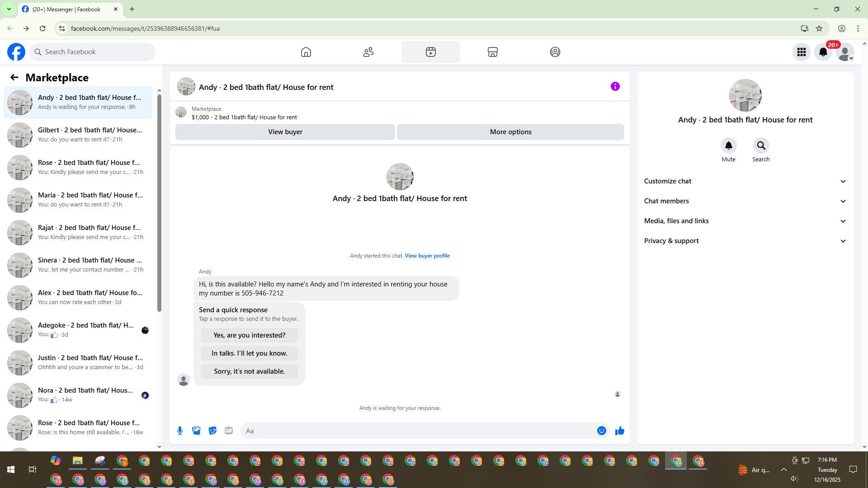Mute this conversation with the bell icon
The width and height of the screenshot is (868, 488).
point(729,145)
